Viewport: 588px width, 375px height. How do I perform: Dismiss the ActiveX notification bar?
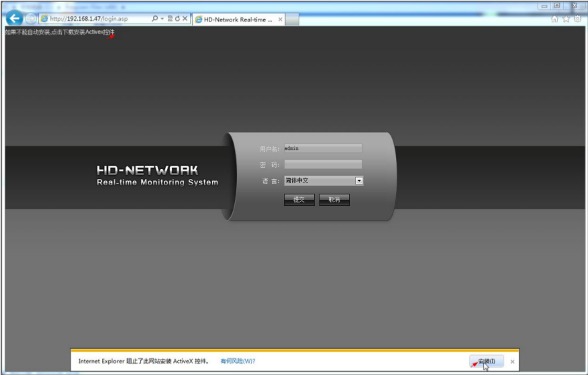tap(512, 362)
